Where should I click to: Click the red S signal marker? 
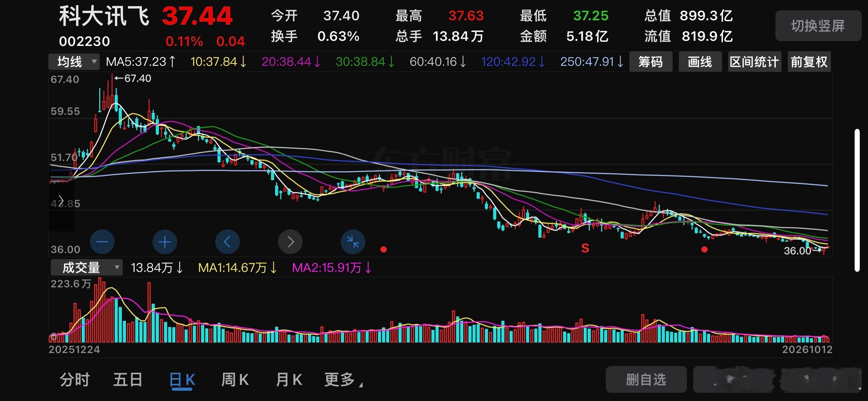point(585,248)
